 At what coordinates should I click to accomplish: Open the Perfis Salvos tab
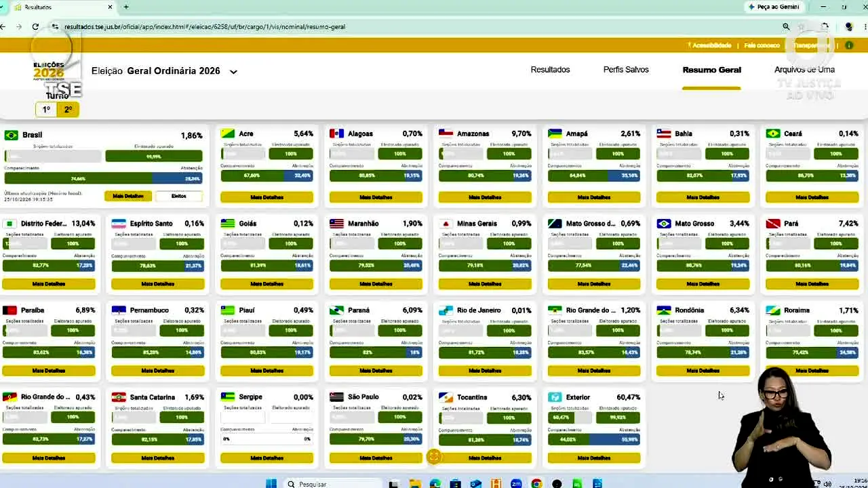[626, 69]
